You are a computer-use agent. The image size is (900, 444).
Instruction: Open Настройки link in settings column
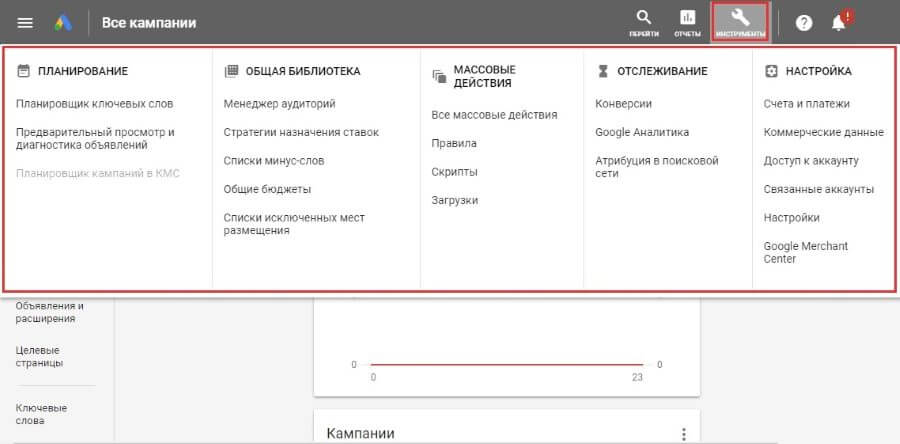click(x=792, y=218)
